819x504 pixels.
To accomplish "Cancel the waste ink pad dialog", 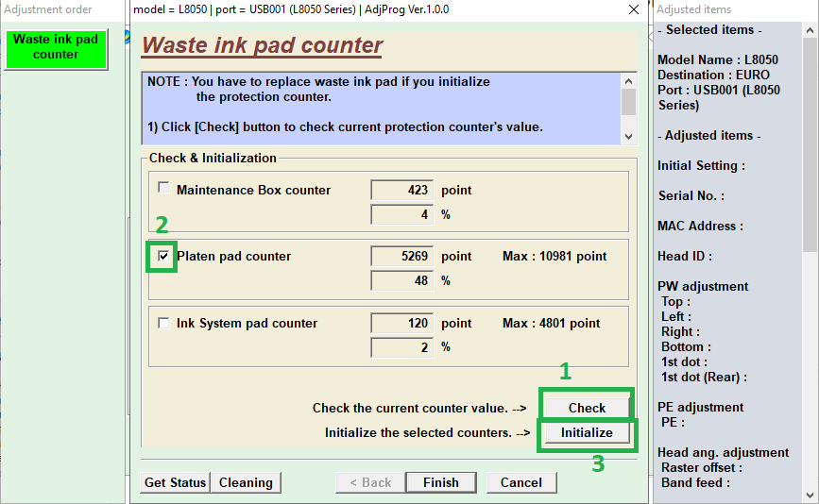I will point(520,482).
